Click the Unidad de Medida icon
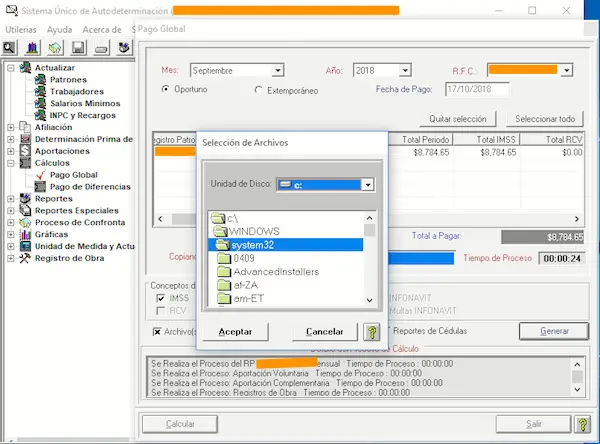The width and height of the screenshot is (600, 444). click(25, 246)
